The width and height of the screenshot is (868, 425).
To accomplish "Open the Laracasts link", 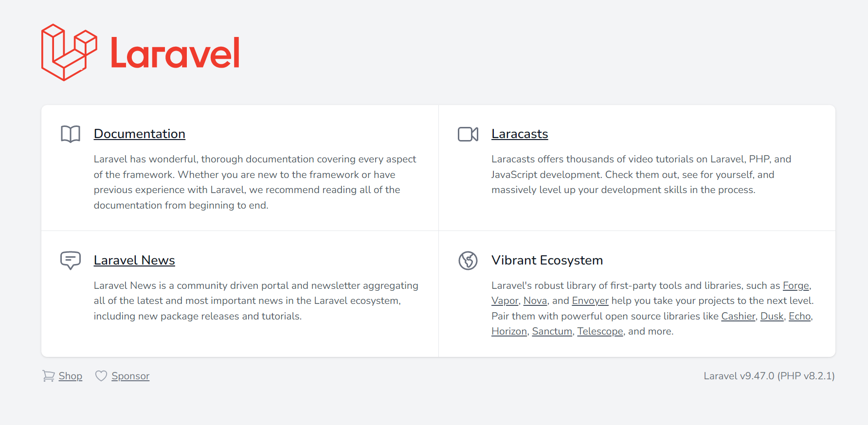I will (x=520, y=134).
